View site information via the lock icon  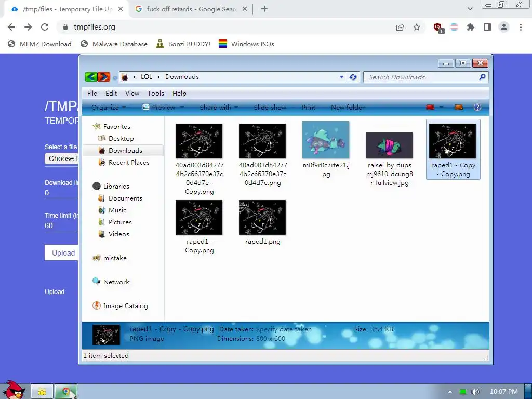(x=65, y=27)
